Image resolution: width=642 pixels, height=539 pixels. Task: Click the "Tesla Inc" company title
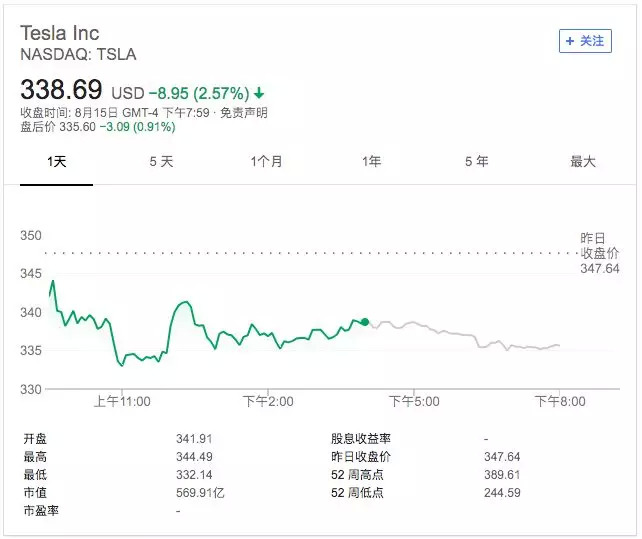60,34
